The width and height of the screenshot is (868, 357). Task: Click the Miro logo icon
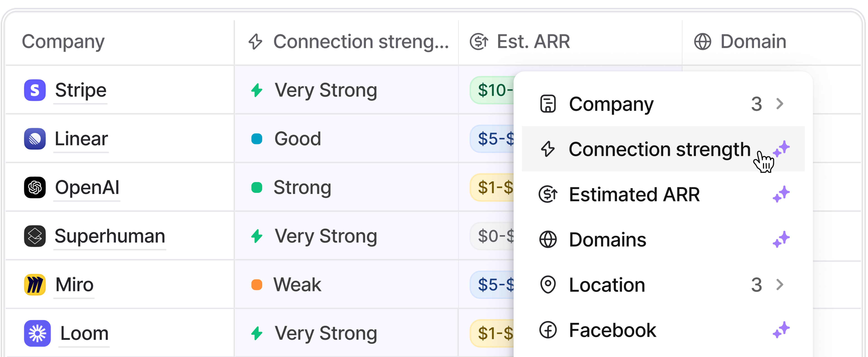click(x=35, y=285)
